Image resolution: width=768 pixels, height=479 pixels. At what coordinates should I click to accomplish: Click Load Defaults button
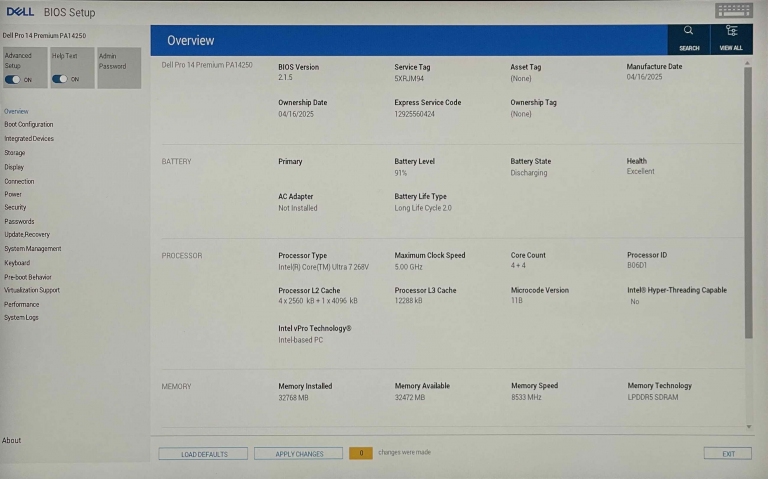click(x=203, y=454)
